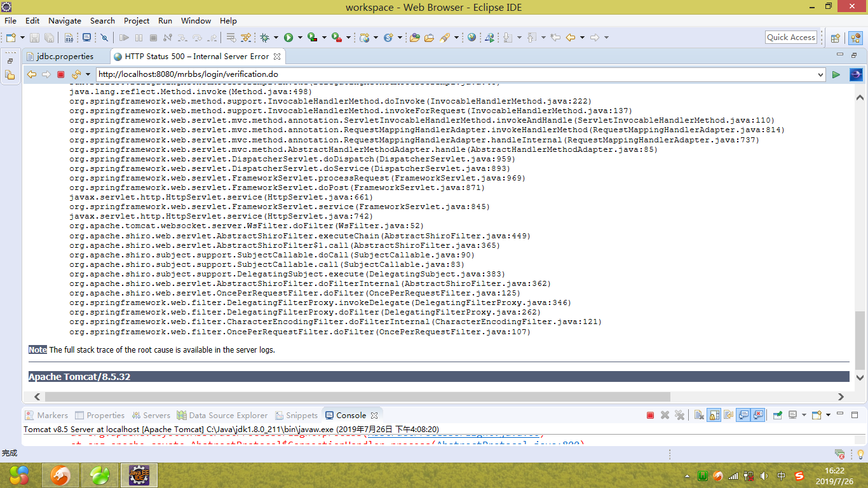Switch to the jdbc.properties editor tab
This screenshot has height=488, width=868.
tap(65, 57)
